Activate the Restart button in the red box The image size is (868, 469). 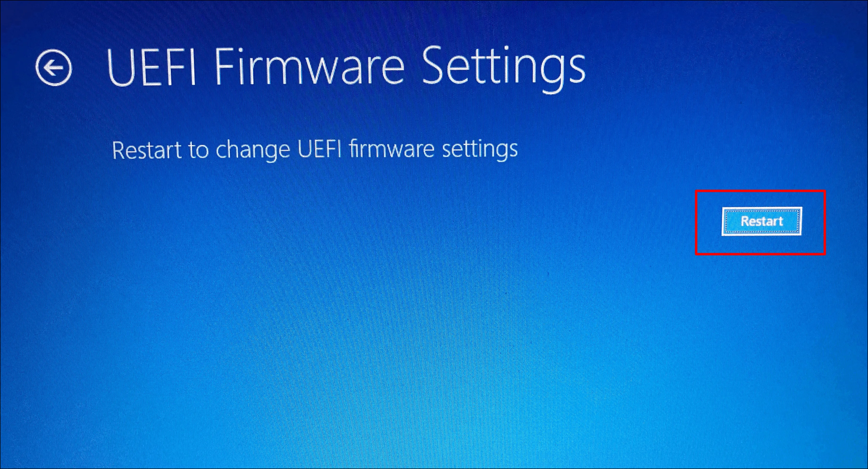[761, 221]
